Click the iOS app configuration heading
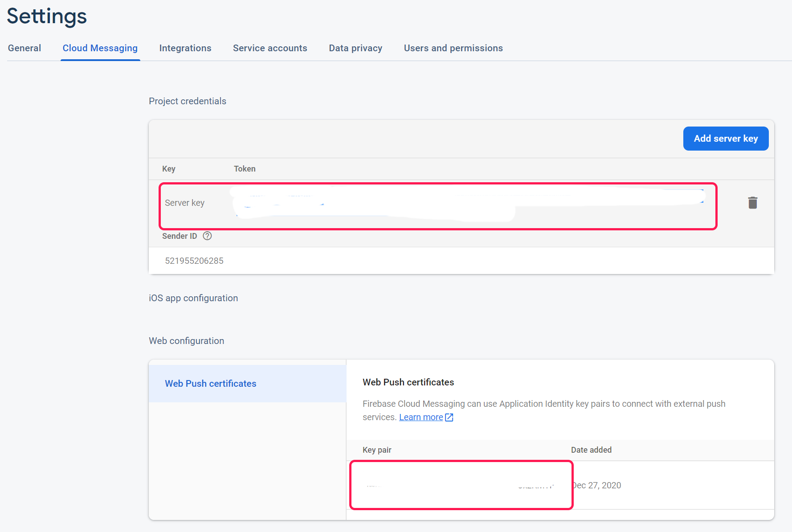The image size is (792, 532). tap(193, 298)
